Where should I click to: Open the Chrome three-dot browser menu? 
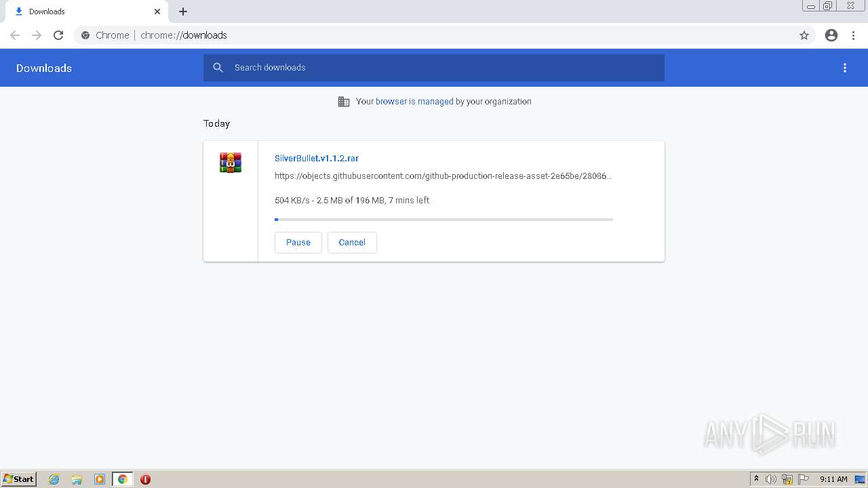tap(854, 35)
